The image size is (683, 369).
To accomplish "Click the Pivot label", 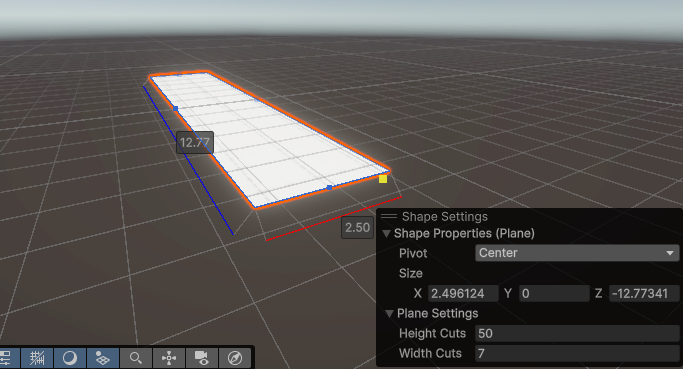I will click(x=413, y=253).
